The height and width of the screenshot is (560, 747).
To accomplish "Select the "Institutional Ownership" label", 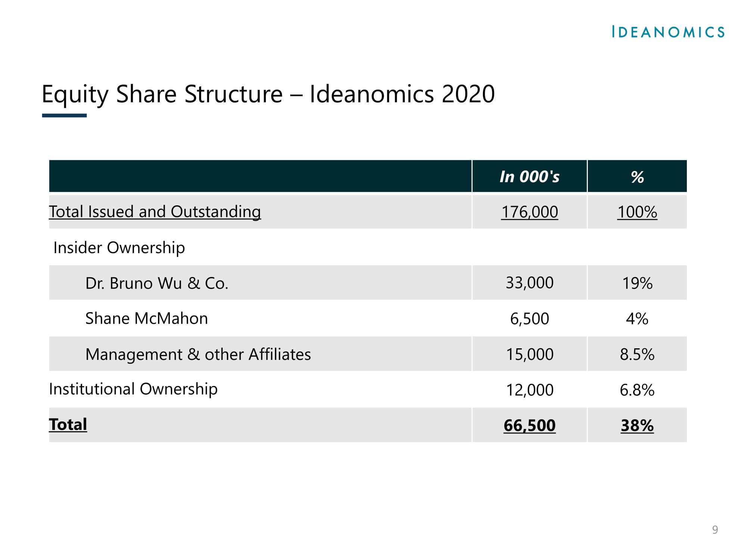I will (133, 389).
